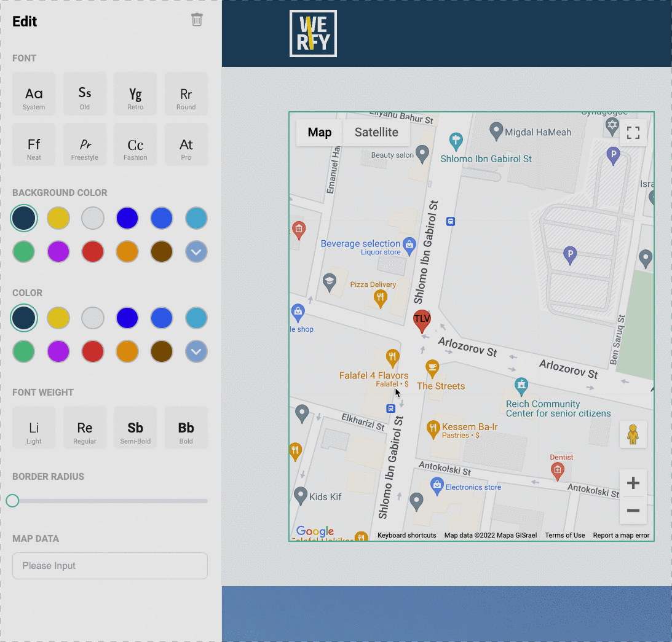The width and height of the screenshot is (672, 642).
Task: Set font weight to Light
Action: (x=34, y=428)
